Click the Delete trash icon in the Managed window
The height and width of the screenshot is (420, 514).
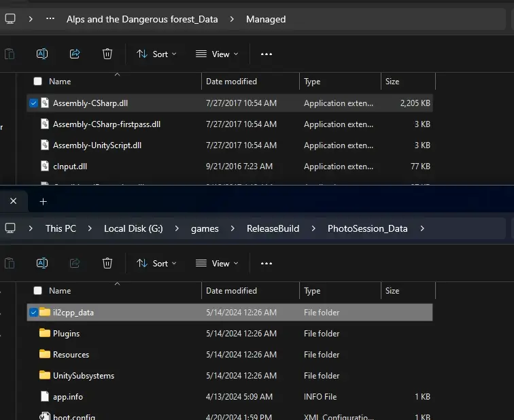(x=107, y=54)
